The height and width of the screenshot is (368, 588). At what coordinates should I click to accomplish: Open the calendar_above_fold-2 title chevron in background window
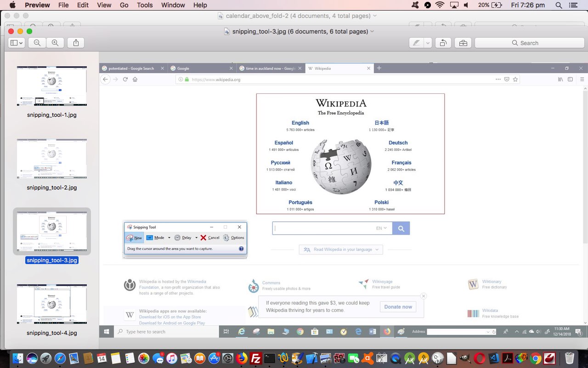(x=375, y=16)
